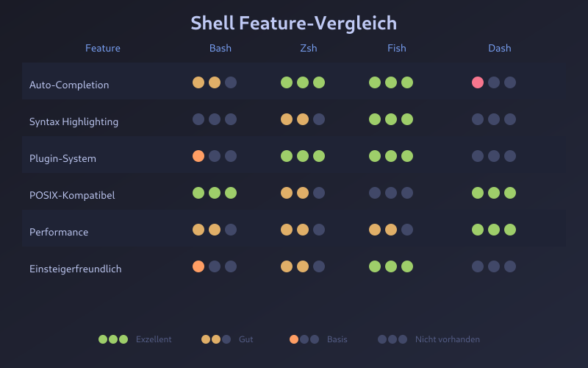Click Fish POSIX-Kompatibel rating dots

point(391,193)
